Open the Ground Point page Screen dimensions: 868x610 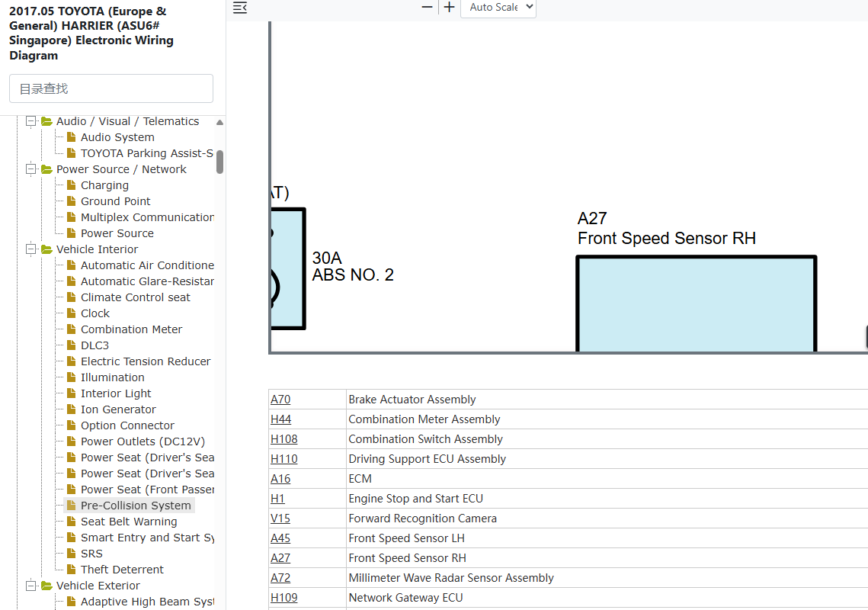tap(116, 201)
